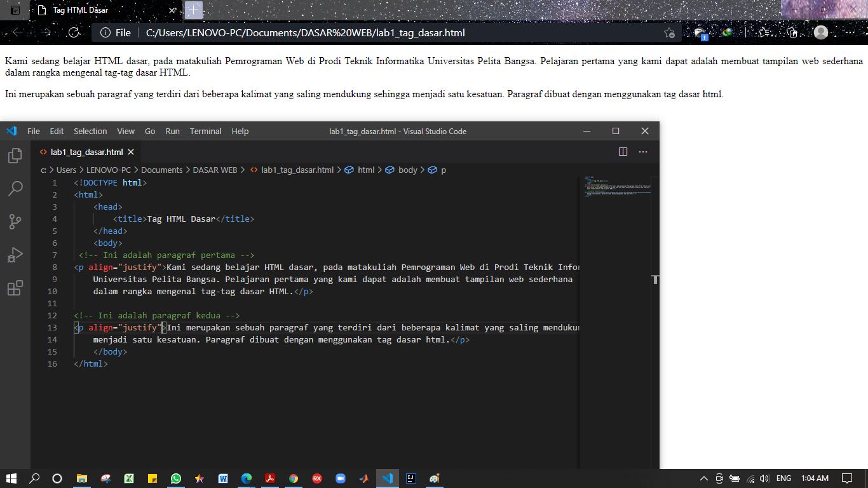Open the Terminal menu
This screenshot has width=868, height=488.
pos(205,132)
